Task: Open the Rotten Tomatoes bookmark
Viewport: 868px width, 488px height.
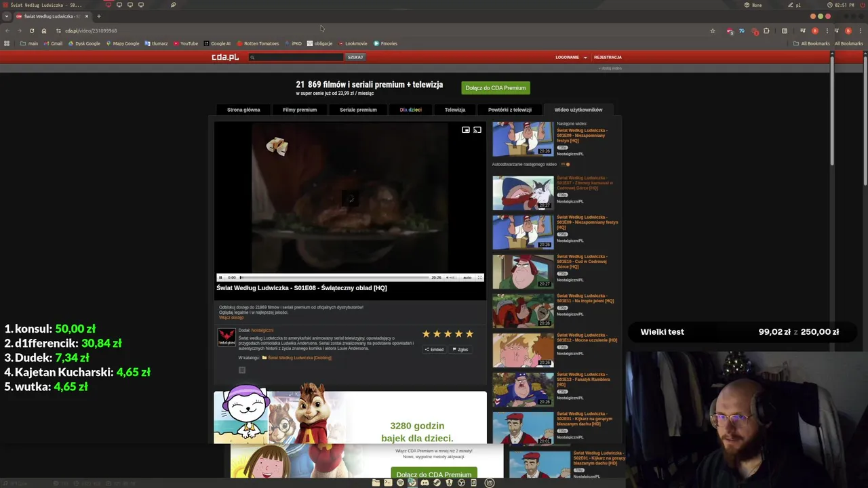Action: coord(258,43)
